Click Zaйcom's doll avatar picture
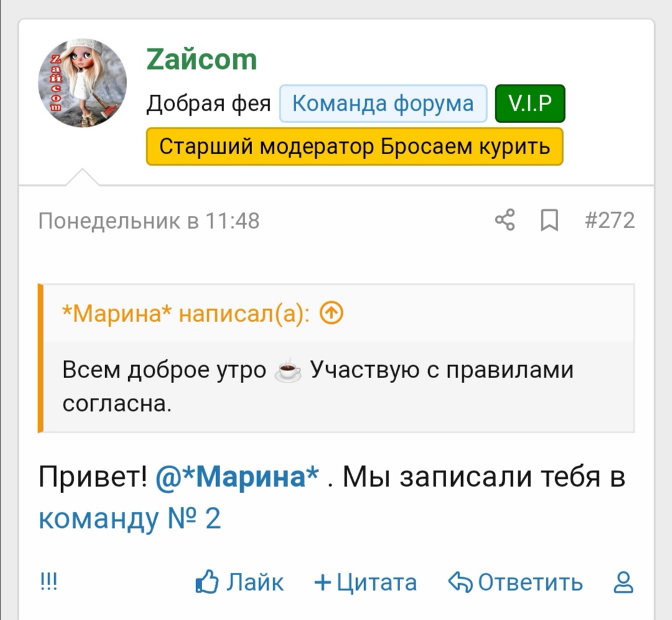The height and width of the screenshot is (620, 672). tap(83, 83)
